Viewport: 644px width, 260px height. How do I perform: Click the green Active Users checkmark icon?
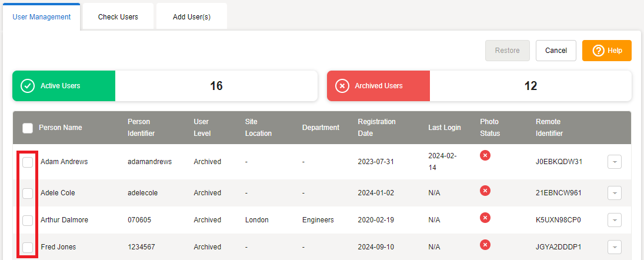28,86
